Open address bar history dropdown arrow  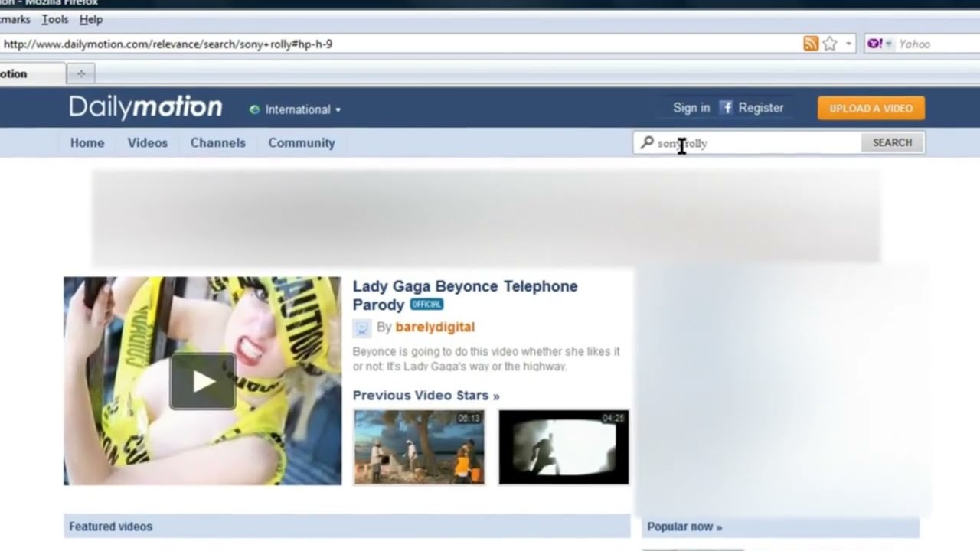(848, 44)
